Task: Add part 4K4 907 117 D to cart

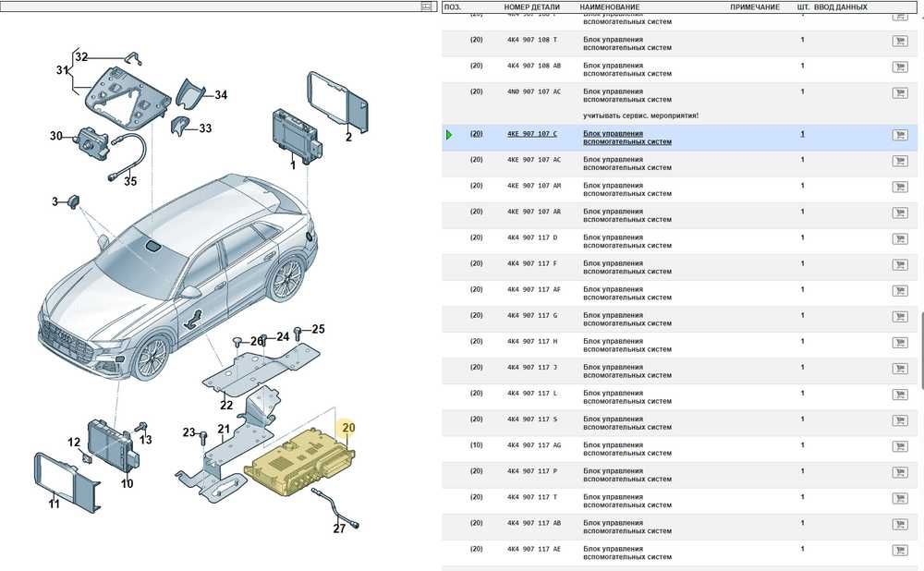Action: (899, 238)
